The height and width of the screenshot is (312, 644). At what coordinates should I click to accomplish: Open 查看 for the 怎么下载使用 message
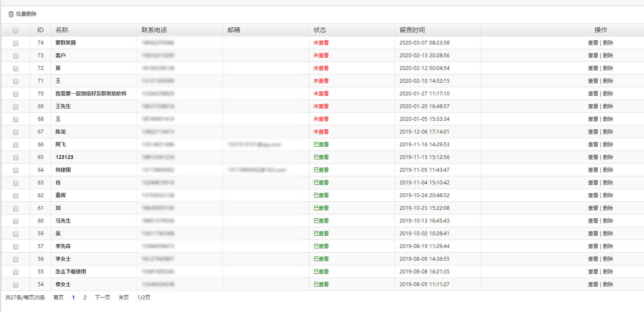(x=593, y=272)
